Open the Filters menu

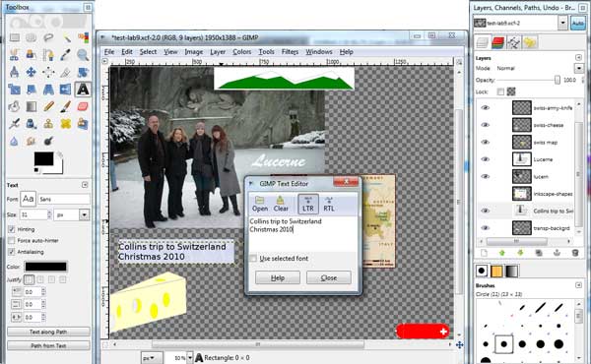[x=290, y=52]
